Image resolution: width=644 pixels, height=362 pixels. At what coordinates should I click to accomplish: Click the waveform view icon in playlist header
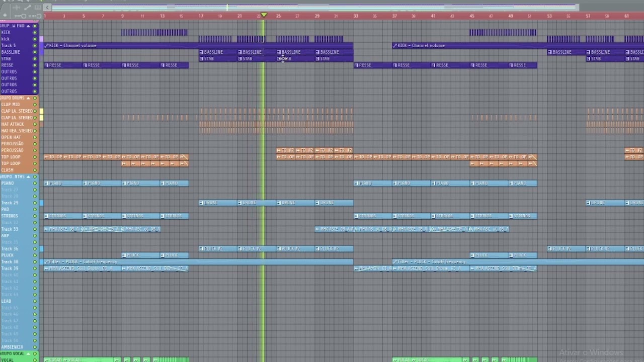click(x=17, y=8)
